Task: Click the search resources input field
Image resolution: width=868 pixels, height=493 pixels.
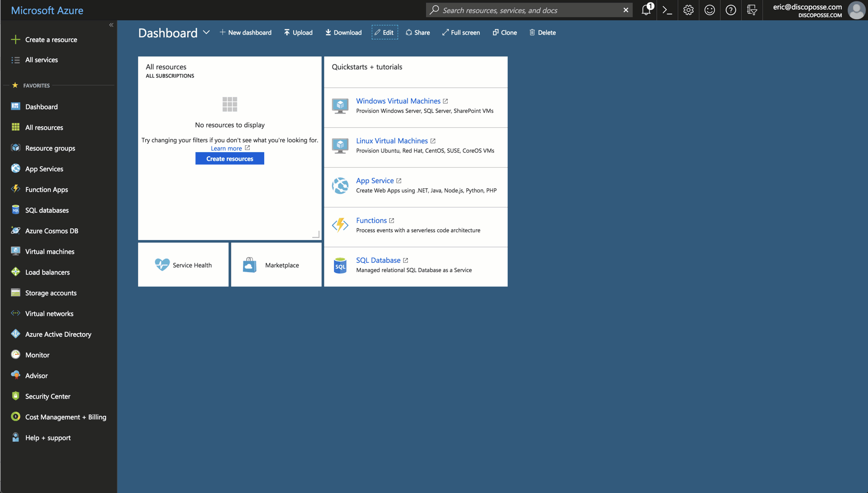Action: tap(527, 10)
